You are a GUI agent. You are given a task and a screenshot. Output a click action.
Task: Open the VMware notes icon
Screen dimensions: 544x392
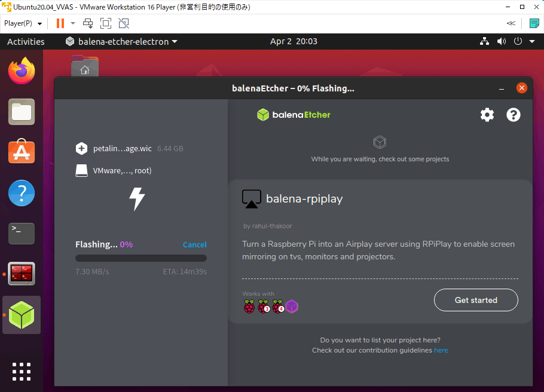coord(534,23)
